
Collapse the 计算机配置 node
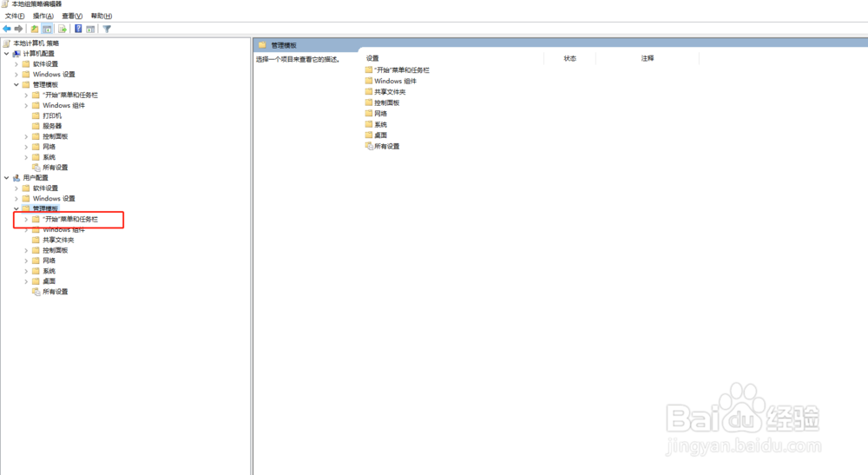[x=7, y=54]
